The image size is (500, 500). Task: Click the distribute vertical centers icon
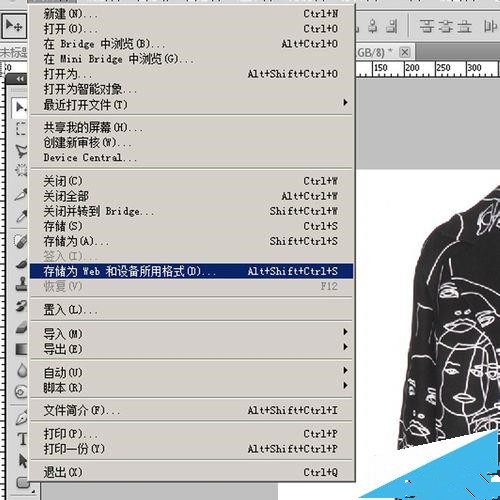tap(445, 26)
